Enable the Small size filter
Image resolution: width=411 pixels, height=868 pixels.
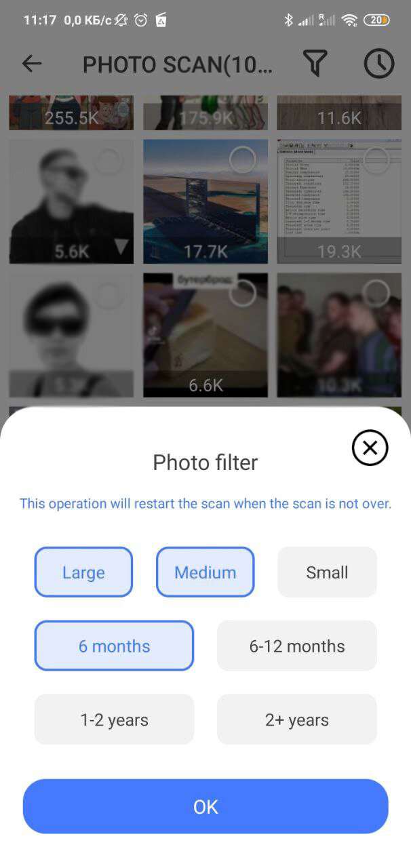(x=327, y=572)
